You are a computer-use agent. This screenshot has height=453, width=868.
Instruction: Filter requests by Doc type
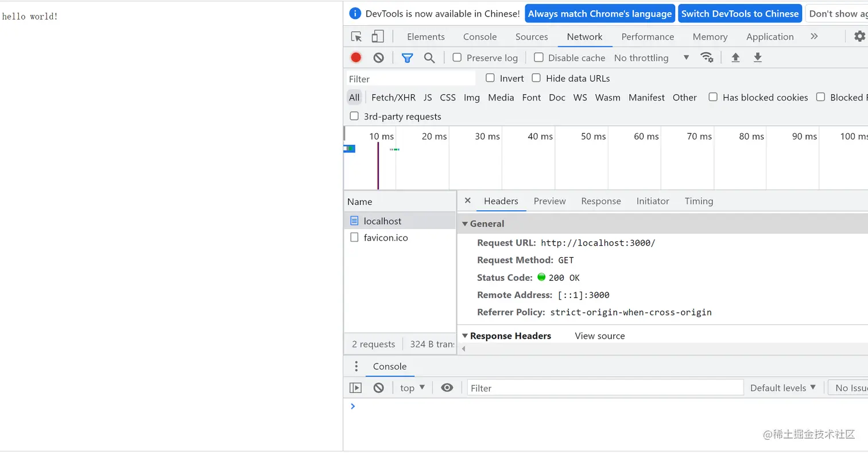(557, 98)
